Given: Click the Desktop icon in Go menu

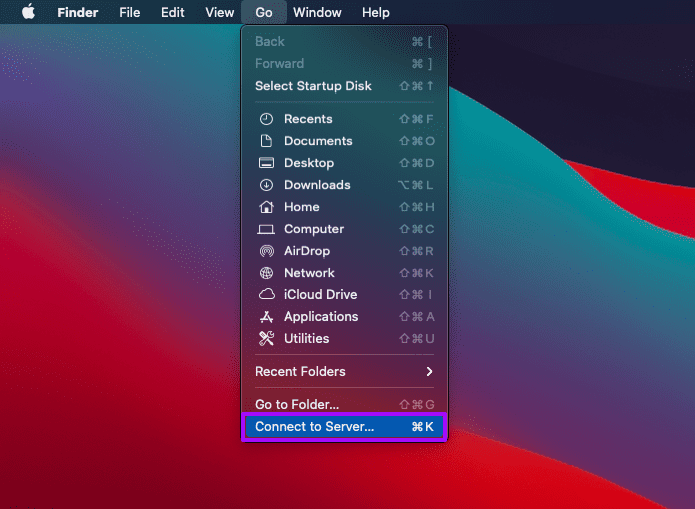Looking at the screenshot, I should [x=266, y=163].
